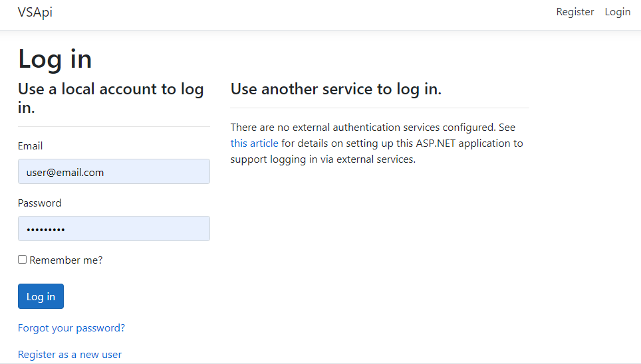The height and width of the screenshot is (364, 641).
Task: Click the divider under the another service heading
Action: 379,108
